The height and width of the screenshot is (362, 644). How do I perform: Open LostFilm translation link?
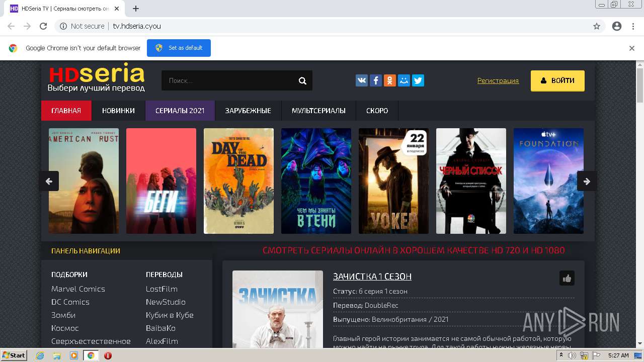(x=162, y=289)
